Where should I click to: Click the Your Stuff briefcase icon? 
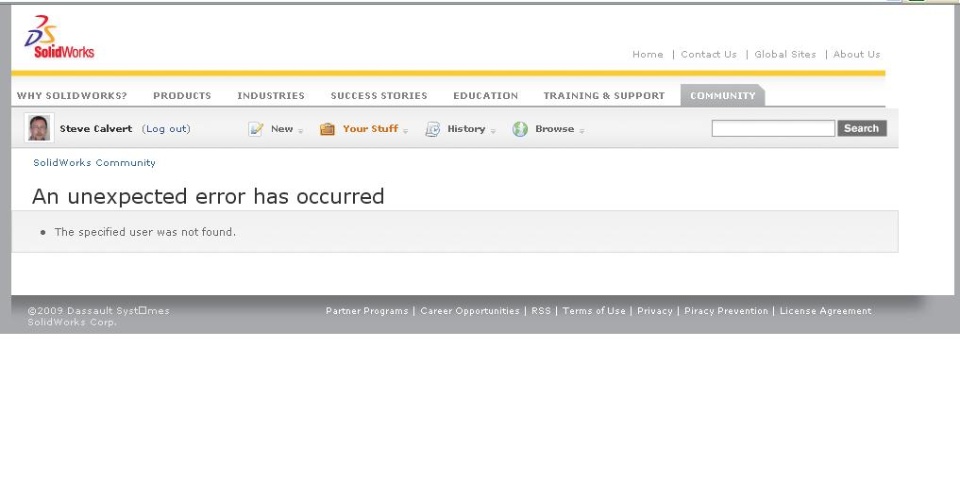point(328,129)
